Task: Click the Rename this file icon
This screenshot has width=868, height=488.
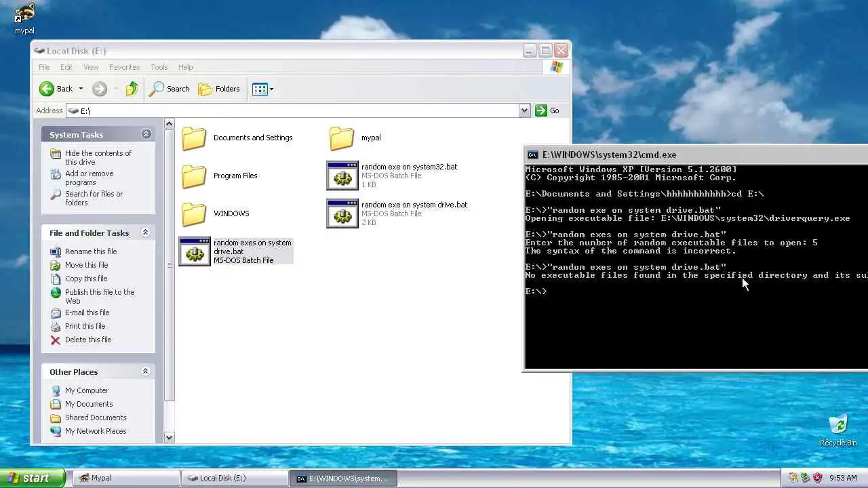Action: pos(56,251)
